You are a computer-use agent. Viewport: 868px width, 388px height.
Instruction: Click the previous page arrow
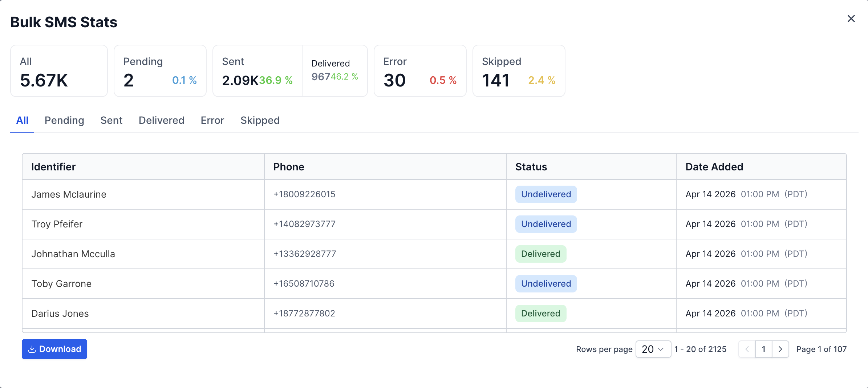tap(747, 349)
